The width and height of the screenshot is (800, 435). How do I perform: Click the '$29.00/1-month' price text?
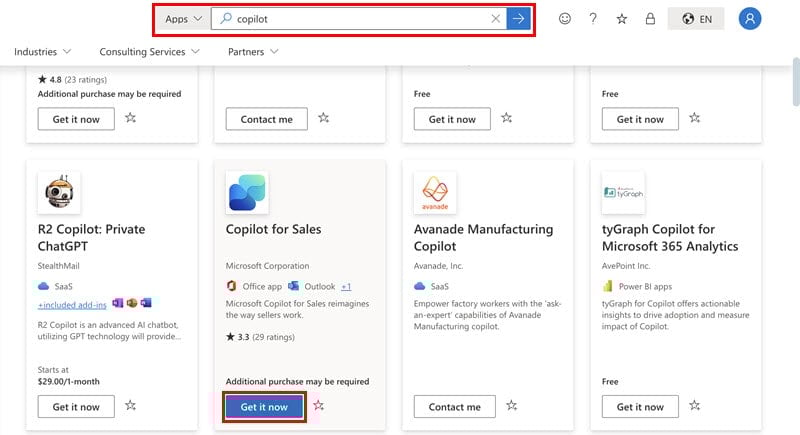pyautogui.click(x=68, y=381)
